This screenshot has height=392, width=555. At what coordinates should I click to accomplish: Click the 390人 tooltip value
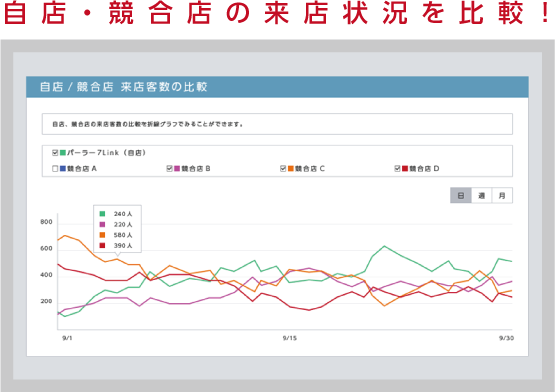click(123, 246)
